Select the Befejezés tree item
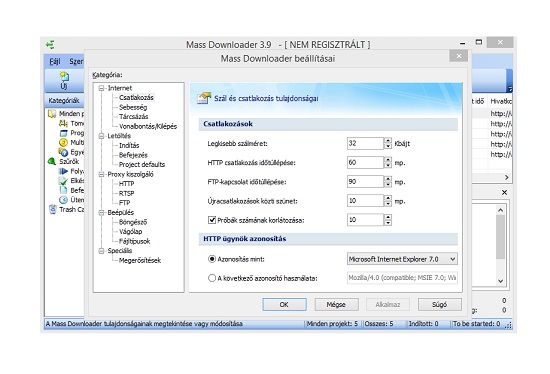 pos(133,155)
